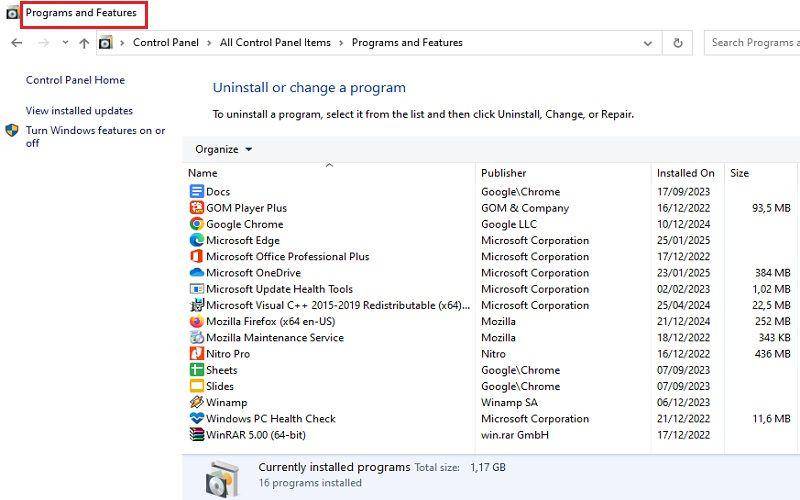
Task: Click Winamp SA publisher cell
Action: (509, 402)
